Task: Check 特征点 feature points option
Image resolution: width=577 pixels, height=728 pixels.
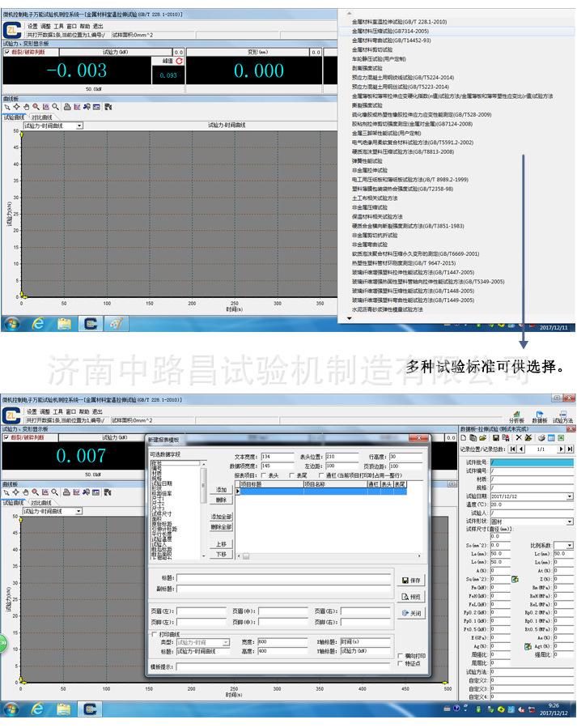Action: coord(401,663)
